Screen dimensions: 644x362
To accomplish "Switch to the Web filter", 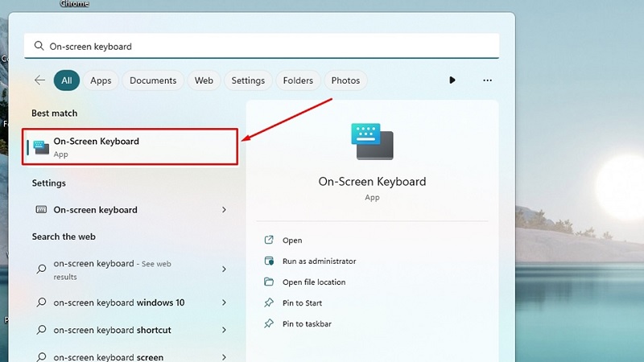I will coord(204,80).
